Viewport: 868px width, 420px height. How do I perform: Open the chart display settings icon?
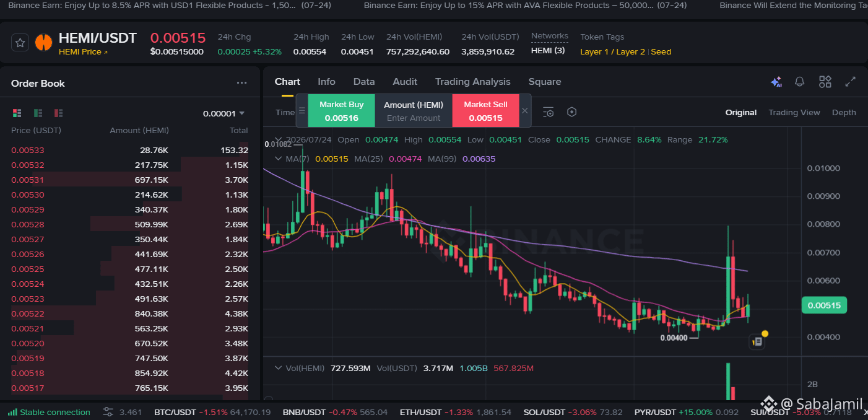click(549, 112)
